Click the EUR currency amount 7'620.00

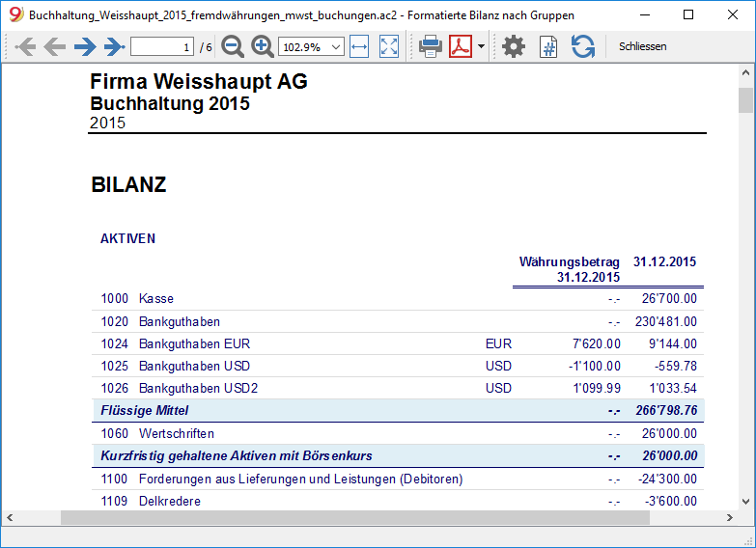pos(597,343)
